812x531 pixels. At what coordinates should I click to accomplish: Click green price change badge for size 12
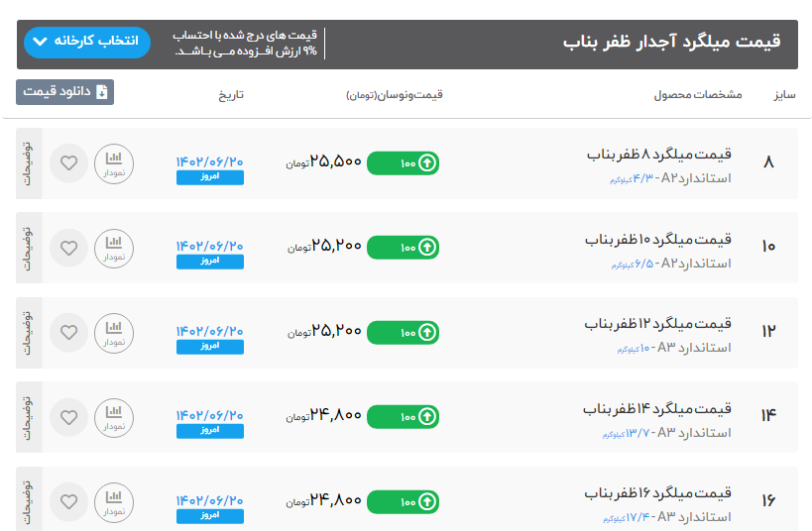point(403,333)
